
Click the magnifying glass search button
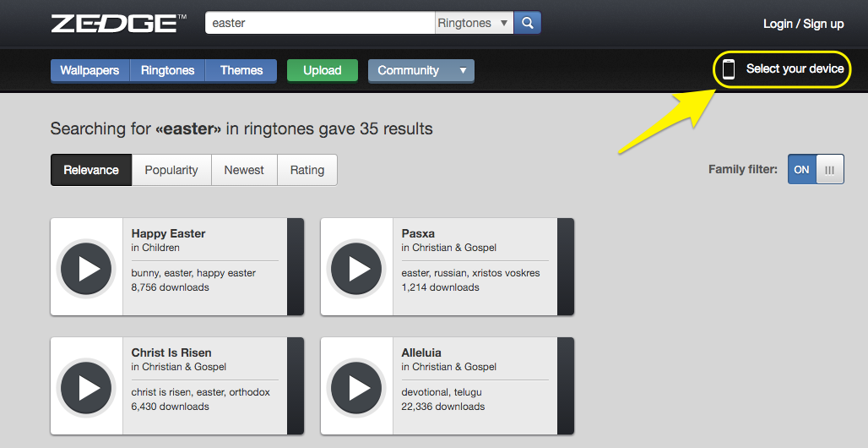[x=528, y=23]
